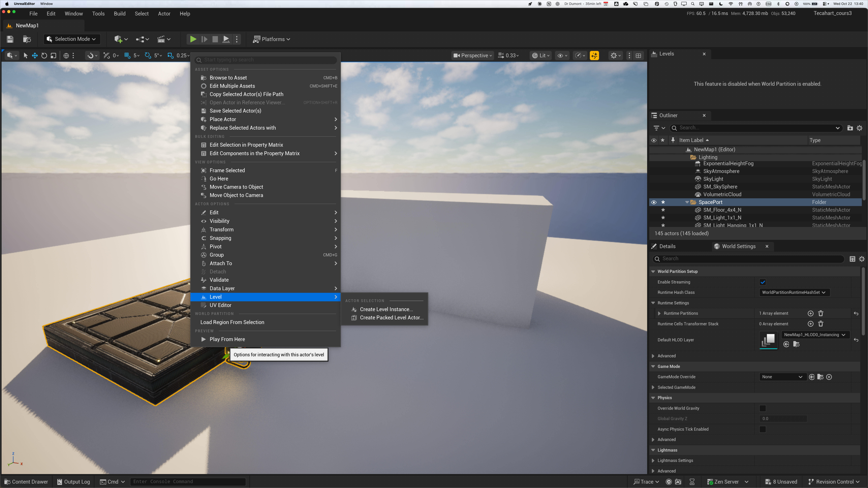Create a new folder in the Outliner
This screenshot has height=488, width=868.
click(850, 128)
